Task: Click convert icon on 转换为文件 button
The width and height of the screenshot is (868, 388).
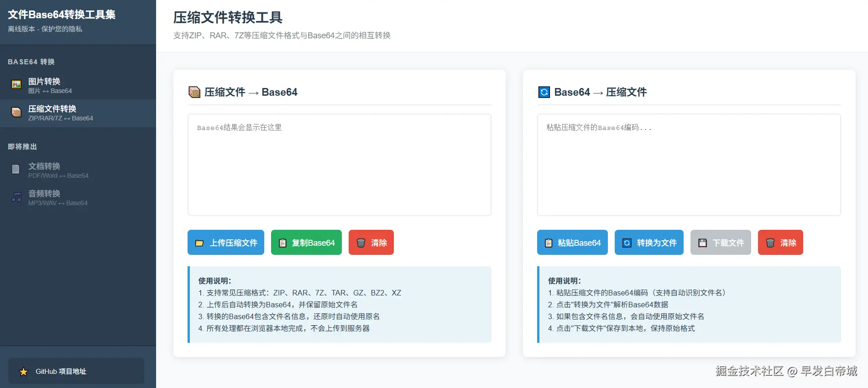Action: 627,243
